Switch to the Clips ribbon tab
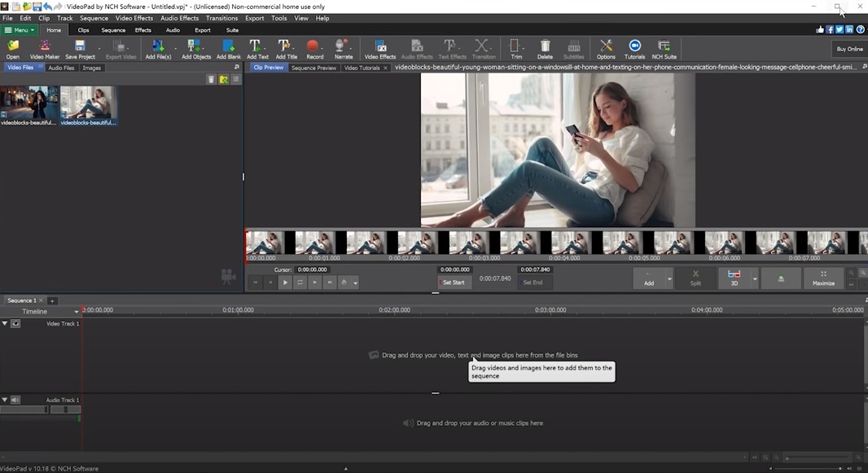 click(84, 30)
